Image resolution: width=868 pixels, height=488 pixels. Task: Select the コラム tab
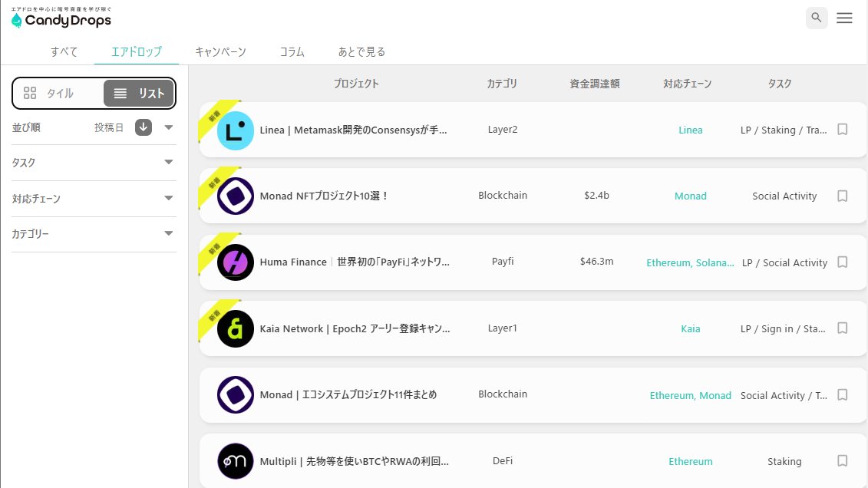tap(292, 51)
